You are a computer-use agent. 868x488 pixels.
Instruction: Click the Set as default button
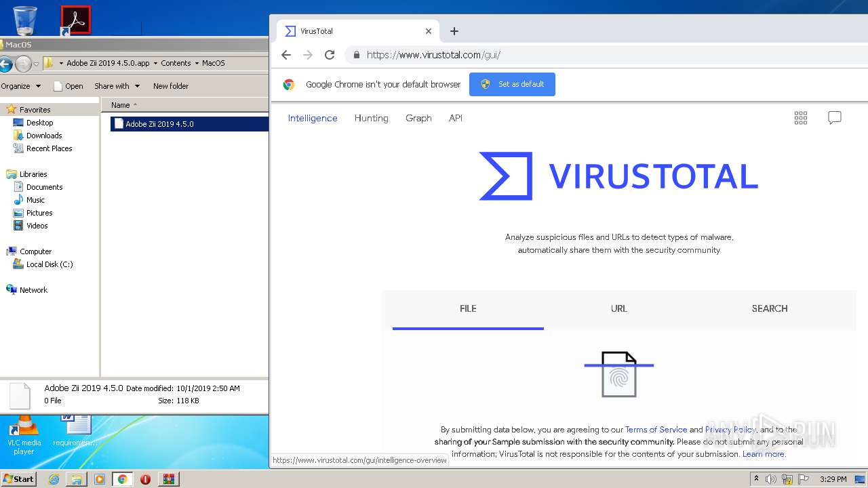point(512,84)
